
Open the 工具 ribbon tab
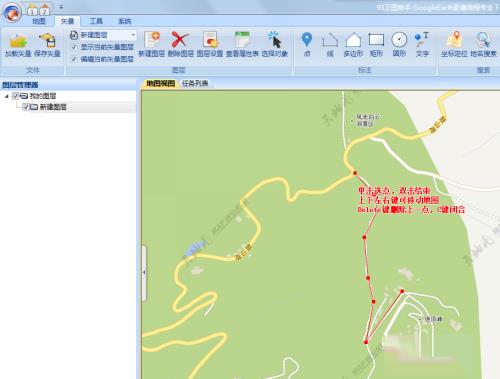point(96,21)
